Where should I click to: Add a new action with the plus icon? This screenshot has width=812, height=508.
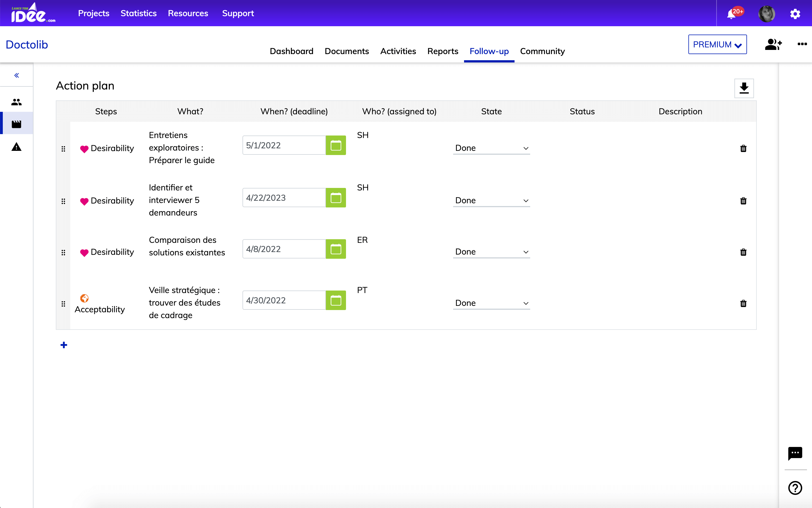click(64, 345)
